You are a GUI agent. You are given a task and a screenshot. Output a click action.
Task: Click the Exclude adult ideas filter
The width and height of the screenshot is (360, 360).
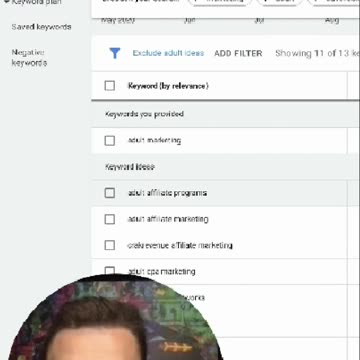168,53
